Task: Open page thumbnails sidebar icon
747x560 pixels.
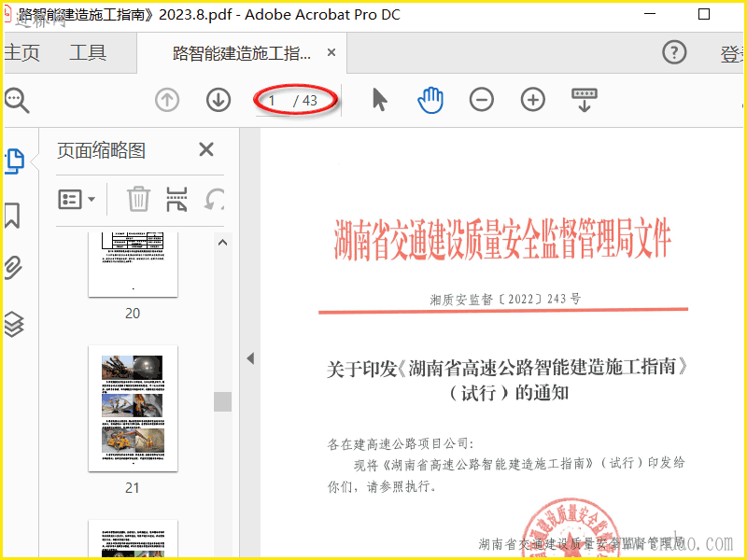Action: [x=14, y=161]
